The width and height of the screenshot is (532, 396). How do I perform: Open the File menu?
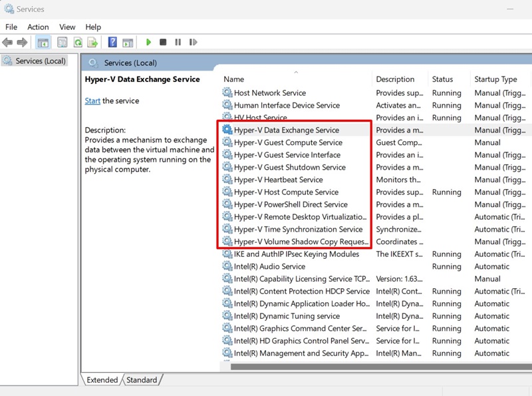(x=11, y=27)
